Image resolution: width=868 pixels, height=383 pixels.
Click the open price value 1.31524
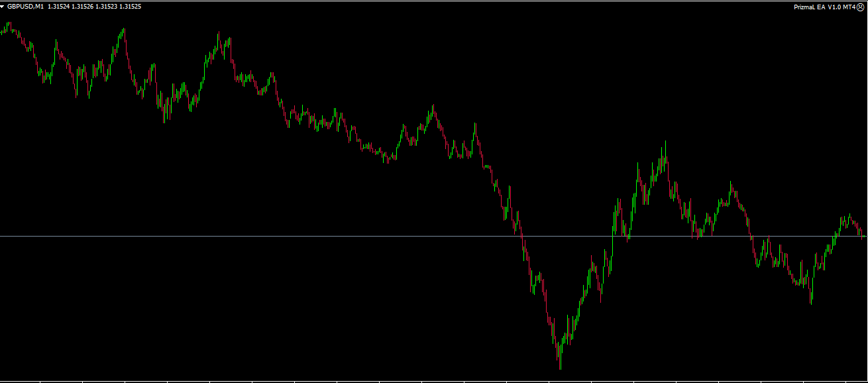(58, 7)
